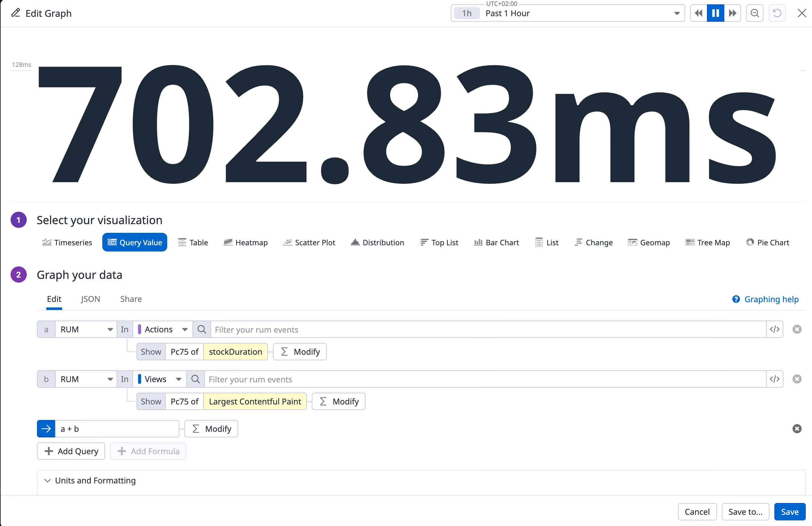812x526 pixels.
Task: Open the RUM source dropdown for query b
Action: pyautogui.click(x=86, y=379)
